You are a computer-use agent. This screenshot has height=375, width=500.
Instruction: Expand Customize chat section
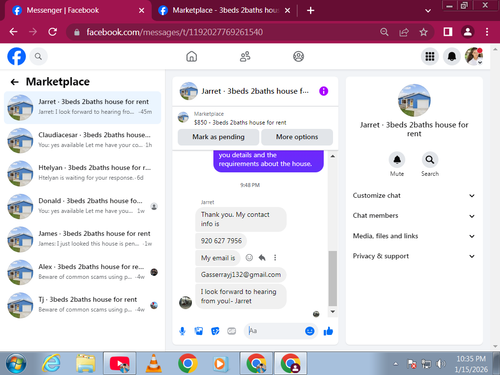[413, 196]
